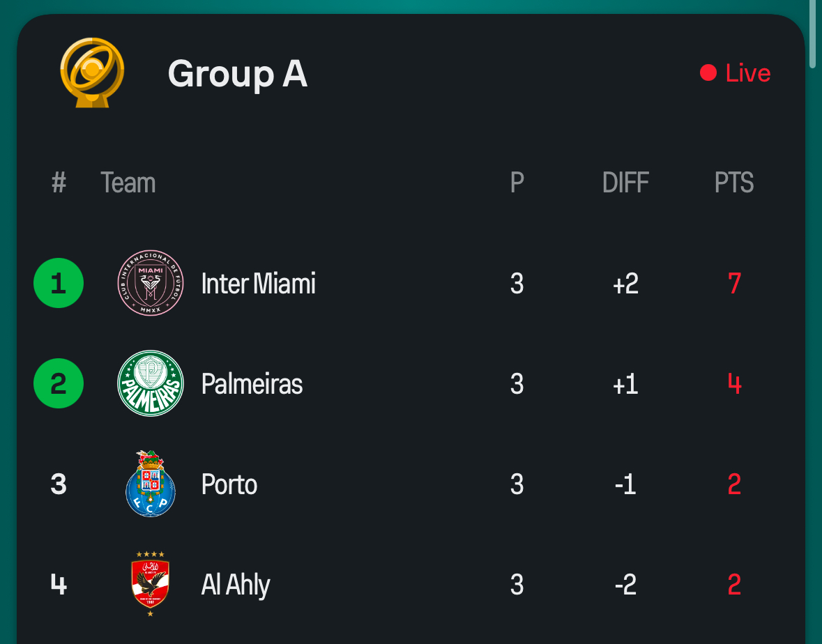Open the Porto team name
Viewport: 822px width, 644px height.
click(x=229, y=484)
